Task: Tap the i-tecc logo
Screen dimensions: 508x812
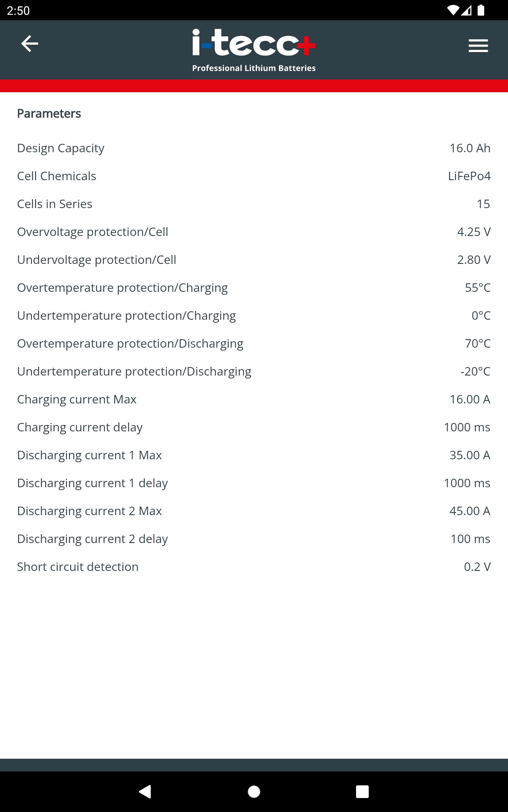Action: tap(254, 50)
